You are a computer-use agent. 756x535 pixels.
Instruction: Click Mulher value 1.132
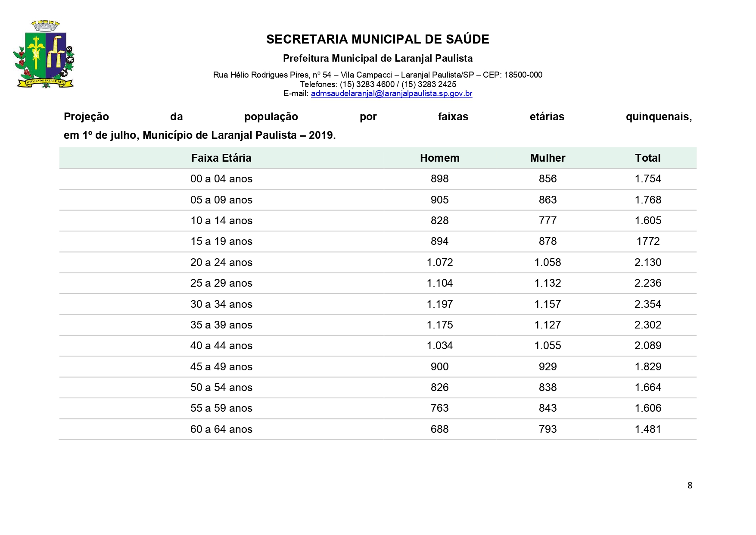click(x=548, y=283)
